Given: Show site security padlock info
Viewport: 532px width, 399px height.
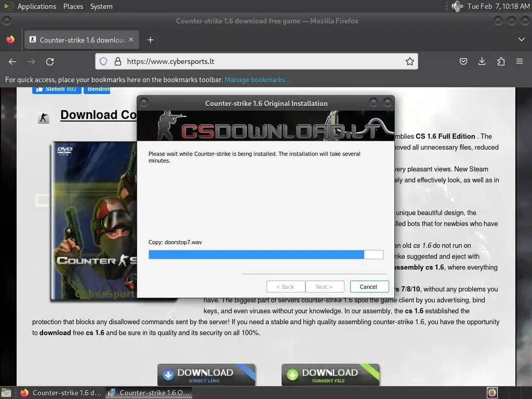Looking at the screenshot, I should coord(118,61).
